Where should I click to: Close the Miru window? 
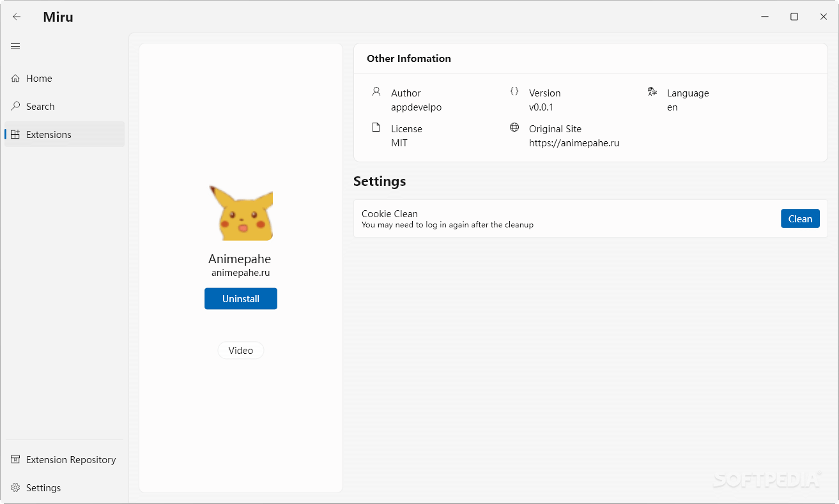coord(824,17)
